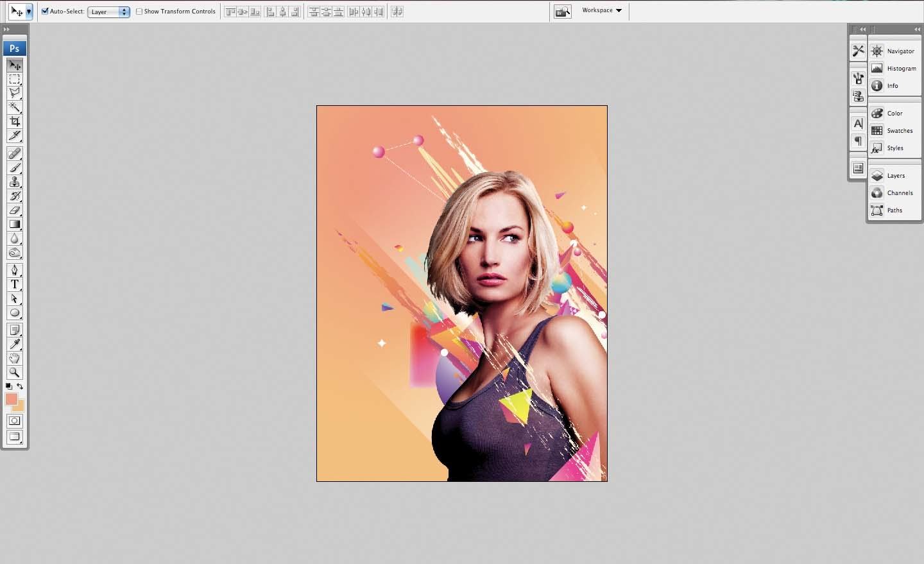Select the Pen tool
This screenshot has height=564, width=924.
[15, 270]
